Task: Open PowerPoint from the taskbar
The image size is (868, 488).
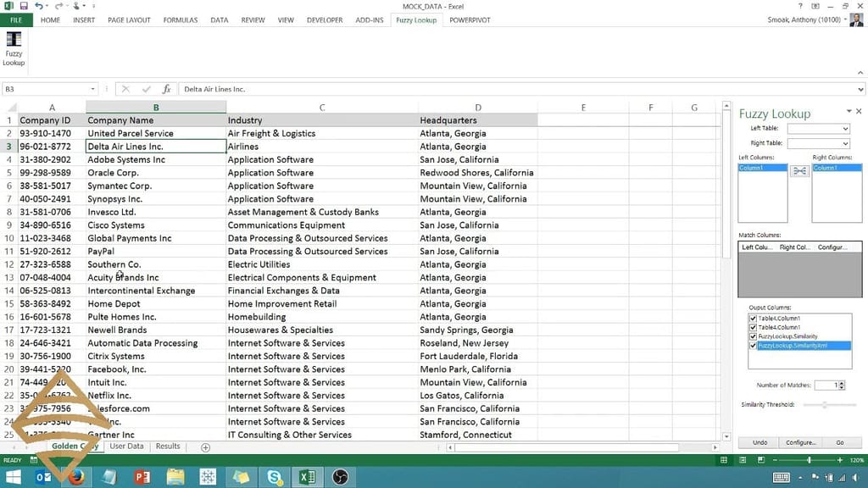Action: tap(142, 477)
